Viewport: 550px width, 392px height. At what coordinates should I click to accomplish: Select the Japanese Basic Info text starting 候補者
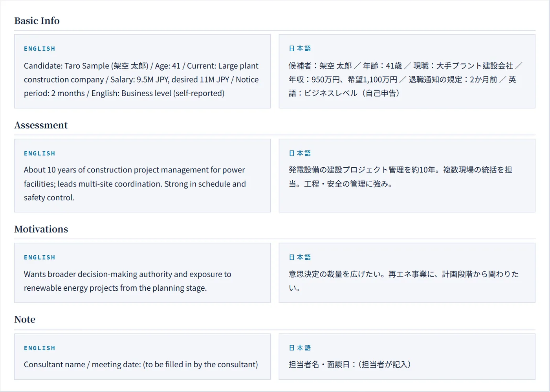(405, 80)
